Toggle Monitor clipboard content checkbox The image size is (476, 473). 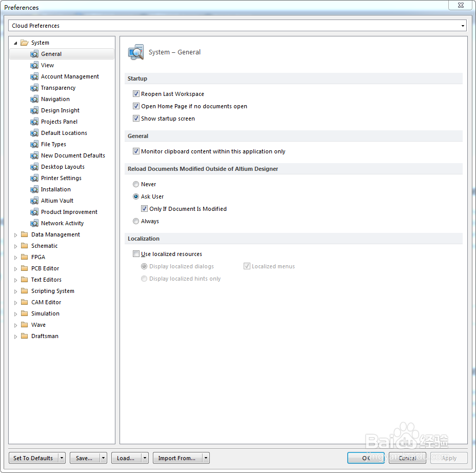coord(136,151)
